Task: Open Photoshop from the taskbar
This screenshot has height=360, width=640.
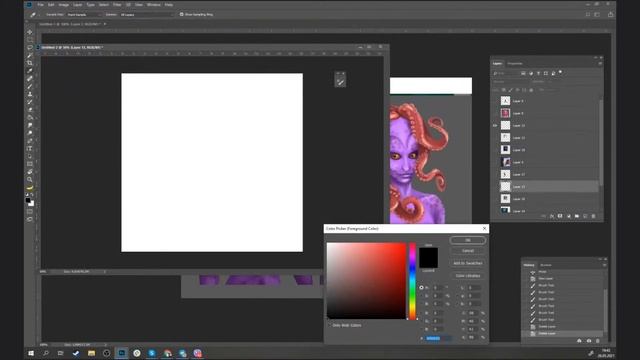Action: (x=122, y=353)
